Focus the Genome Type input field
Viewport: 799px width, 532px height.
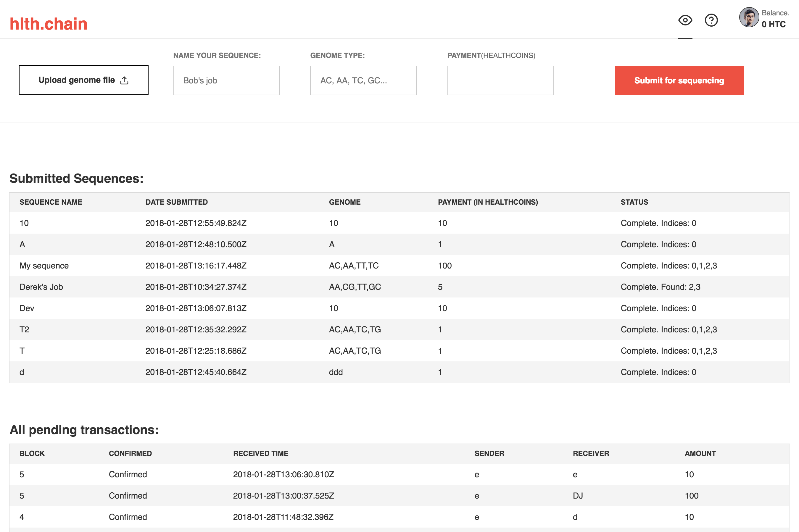click(363, 80)
